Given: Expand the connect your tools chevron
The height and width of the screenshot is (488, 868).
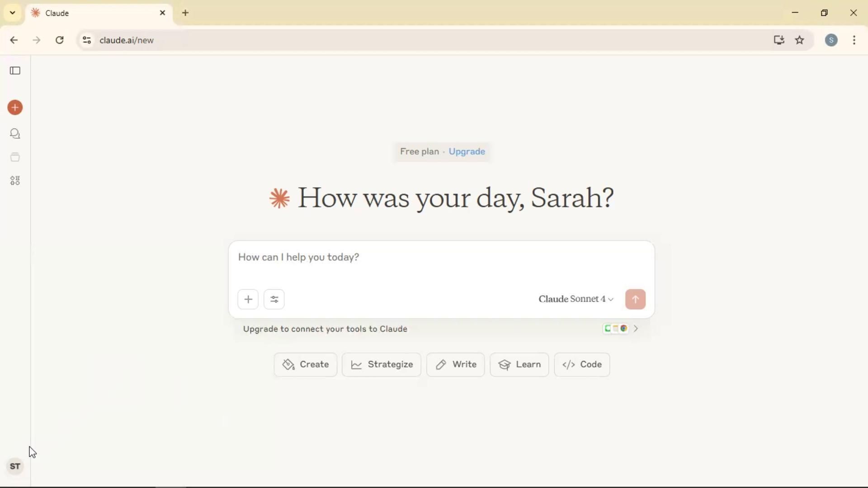Looking at the screenshot, I should pos(636,329).
